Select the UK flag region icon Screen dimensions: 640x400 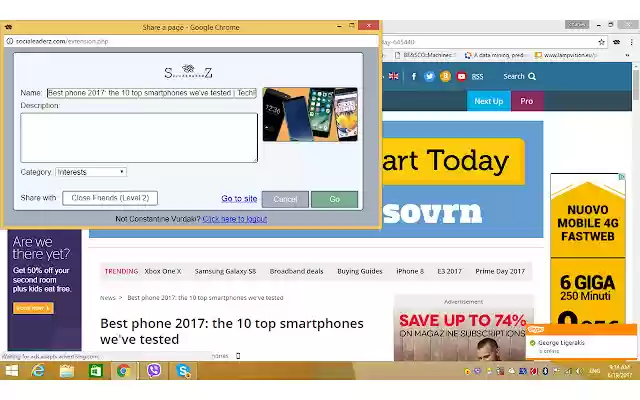pos(393,76)
